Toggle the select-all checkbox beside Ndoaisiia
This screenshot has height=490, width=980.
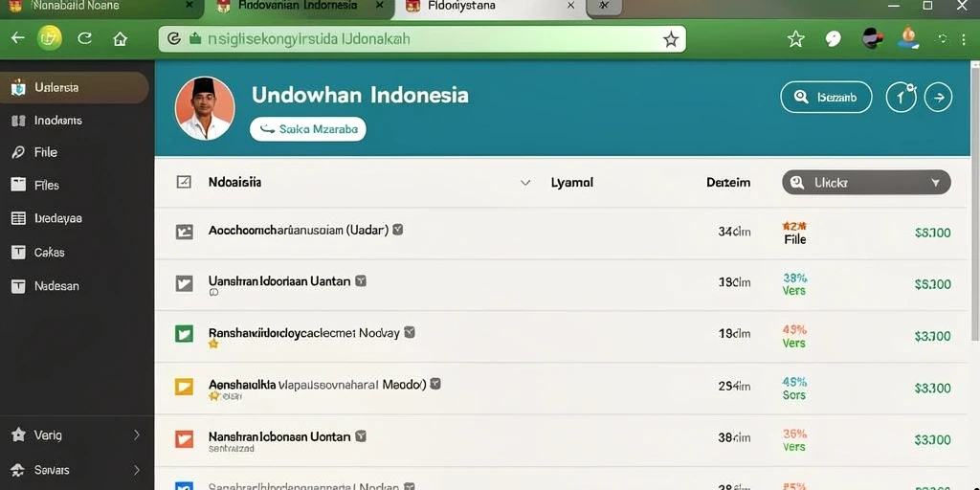(183, 182)
